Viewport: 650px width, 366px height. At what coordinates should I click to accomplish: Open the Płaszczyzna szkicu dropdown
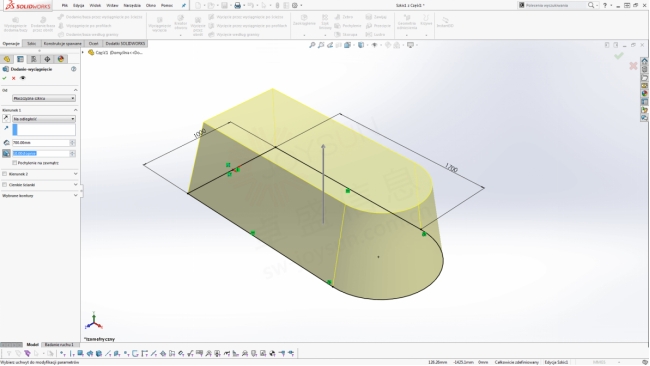(x=44, y=98)
